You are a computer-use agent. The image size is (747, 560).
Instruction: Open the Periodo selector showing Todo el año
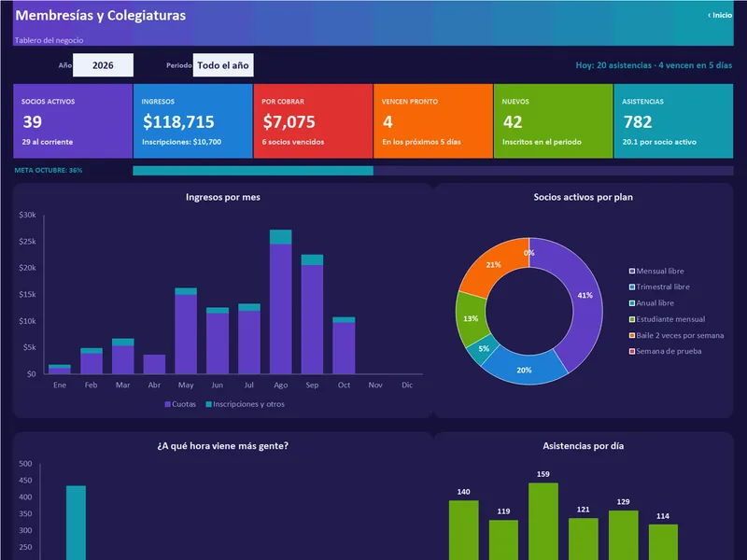click(223, 65)
